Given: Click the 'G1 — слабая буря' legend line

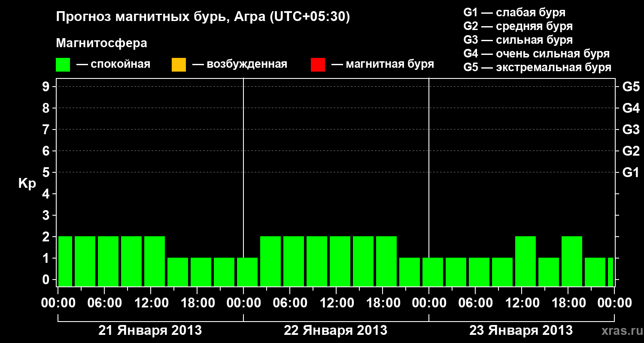Looking at the screenshot, I should [514, 12].
